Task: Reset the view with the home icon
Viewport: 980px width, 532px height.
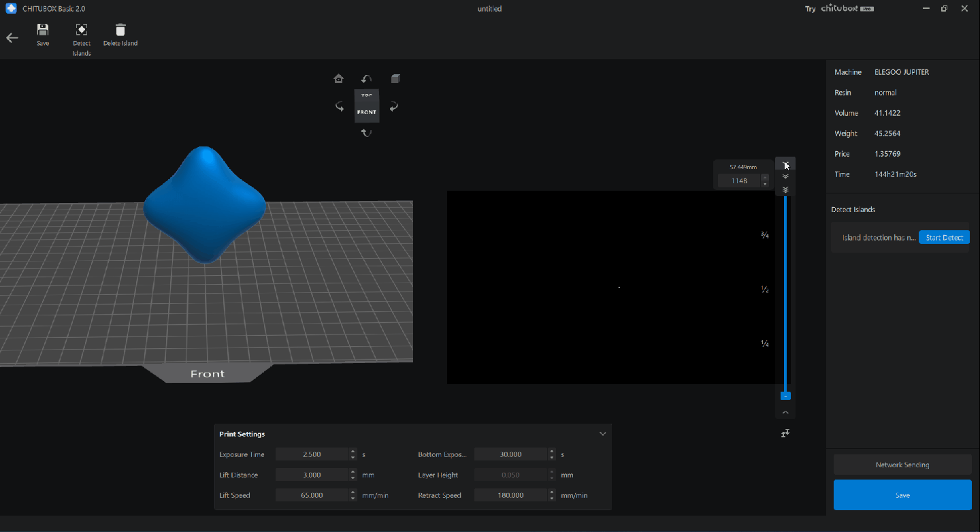Action: [x=338, y=78]
